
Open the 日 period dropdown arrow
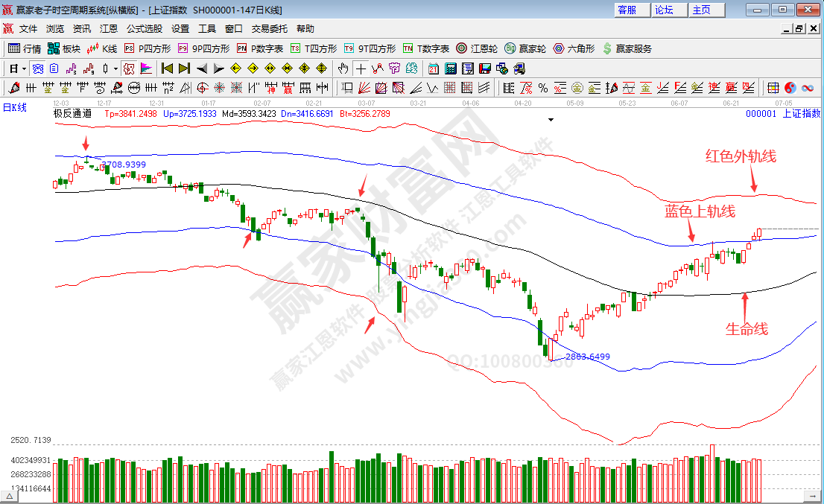pos(25,68)
